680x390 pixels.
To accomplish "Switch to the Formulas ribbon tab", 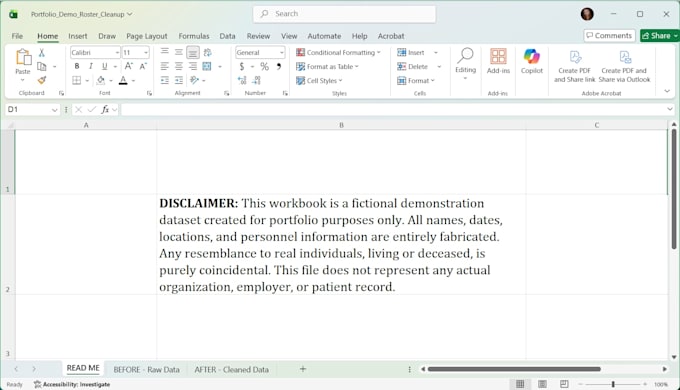I will click(x=194, y=36).
